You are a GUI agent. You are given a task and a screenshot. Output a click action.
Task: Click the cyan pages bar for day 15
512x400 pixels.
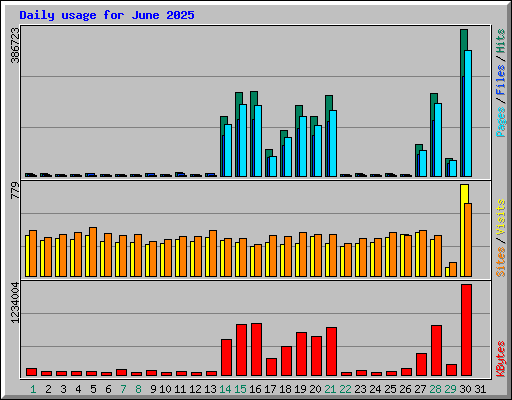(x=243, y=140)
